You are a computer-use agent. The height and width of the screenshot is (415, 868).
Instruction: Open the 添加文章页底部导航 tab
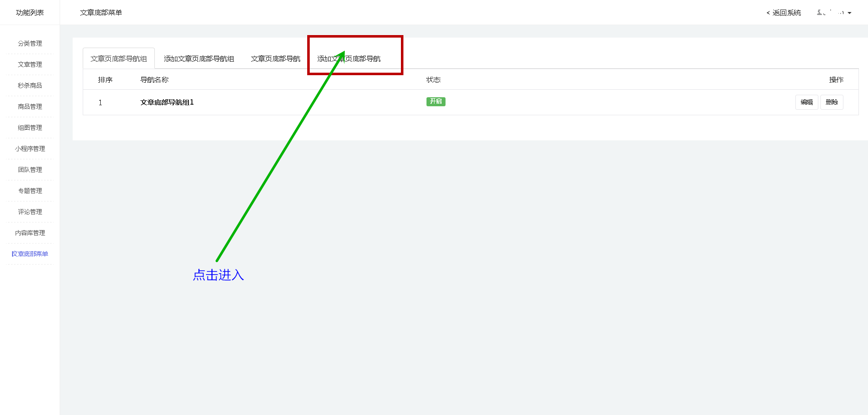tap(349, 59)
